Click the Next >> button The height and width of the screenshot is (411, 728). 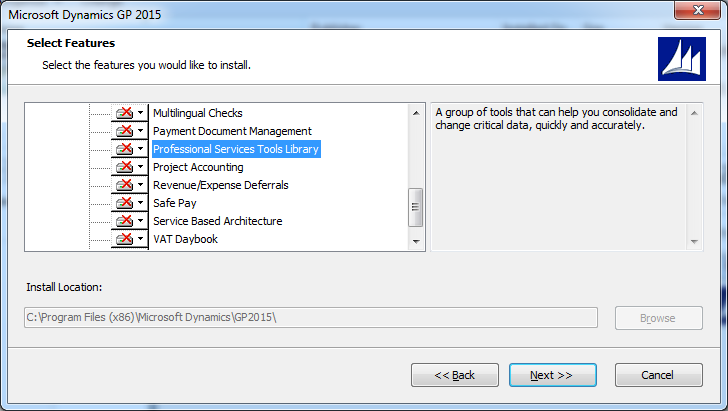[x=552, y=375]
